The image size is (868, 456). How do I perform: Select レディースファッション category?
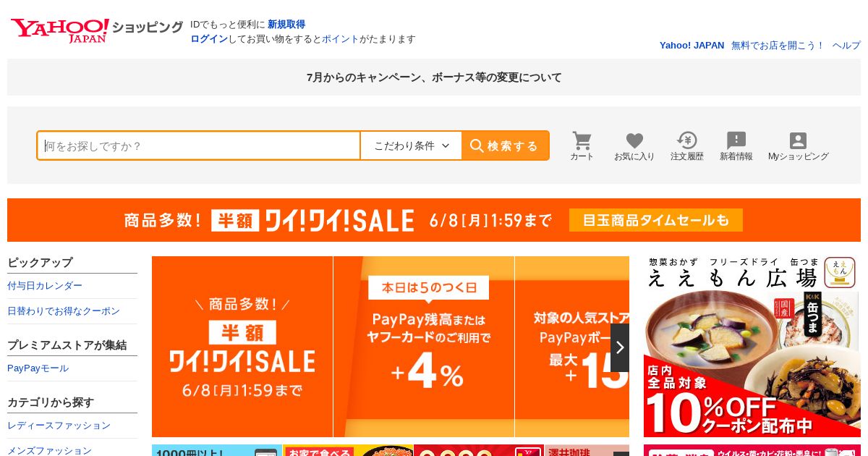click(59, 426)
